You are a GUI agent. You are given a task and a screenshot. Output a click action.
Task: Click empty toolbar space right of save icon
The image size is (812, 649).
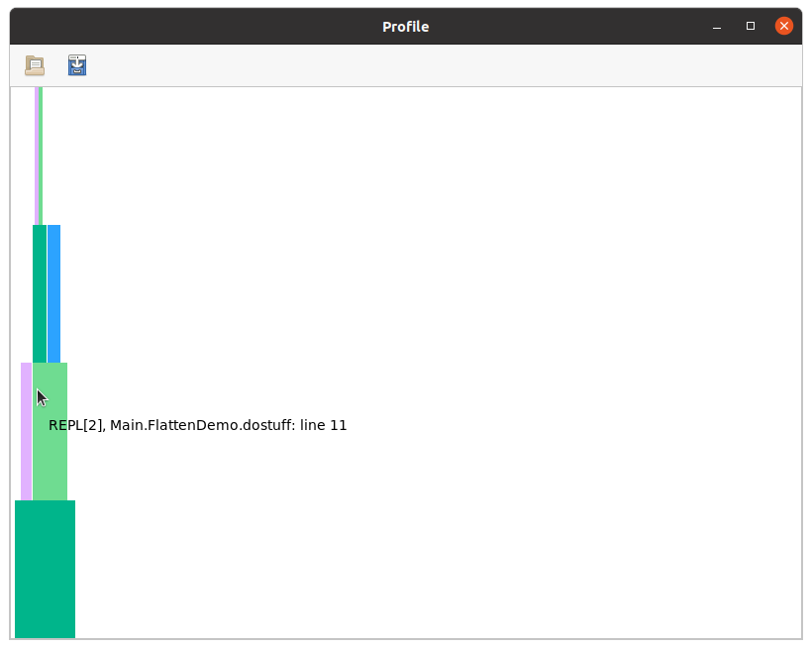pos(396,65)
